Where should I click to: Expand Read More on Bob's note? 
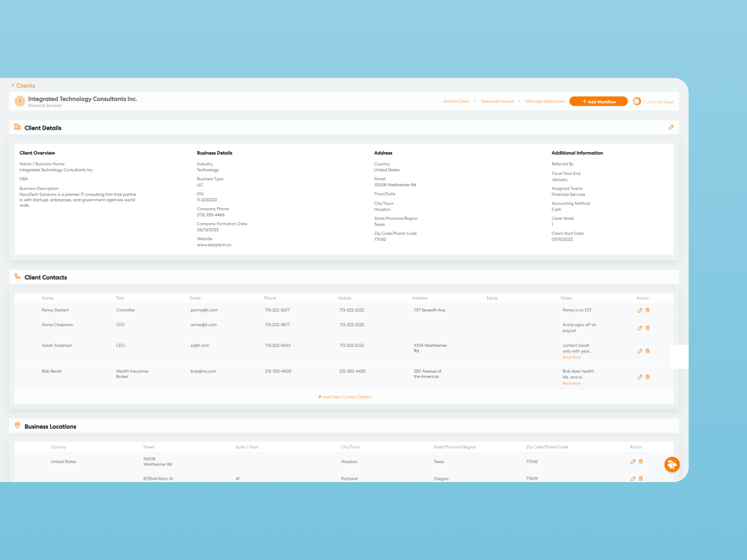(x=571, y=384)
